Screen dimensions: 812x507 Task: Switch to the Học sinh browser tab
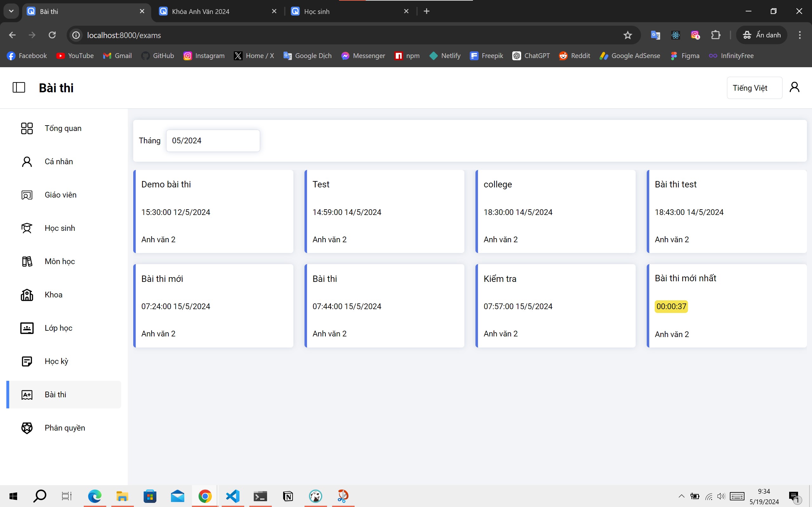click(x=316, y=11)
